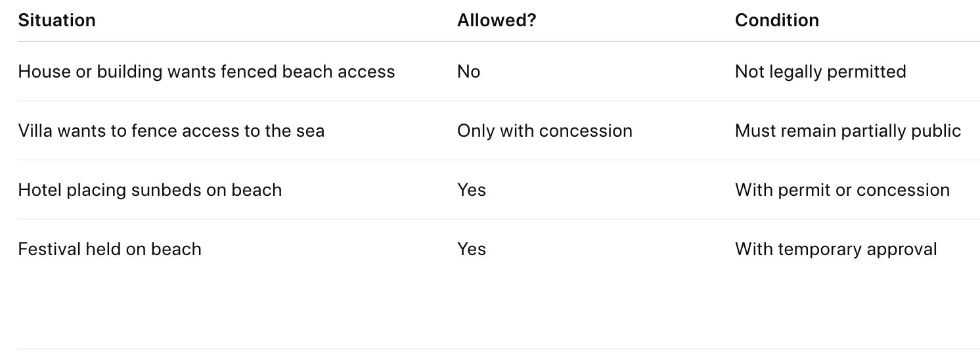
Task: Select the "With temporary approval" cell
Action: tap(835, 249)
